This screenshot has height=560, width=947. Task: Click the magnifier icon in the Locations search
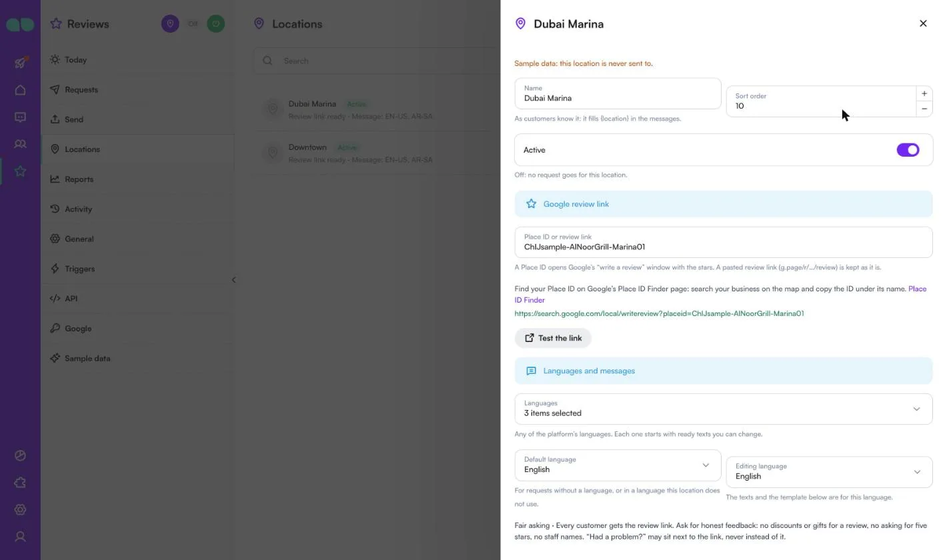point(267,61)
